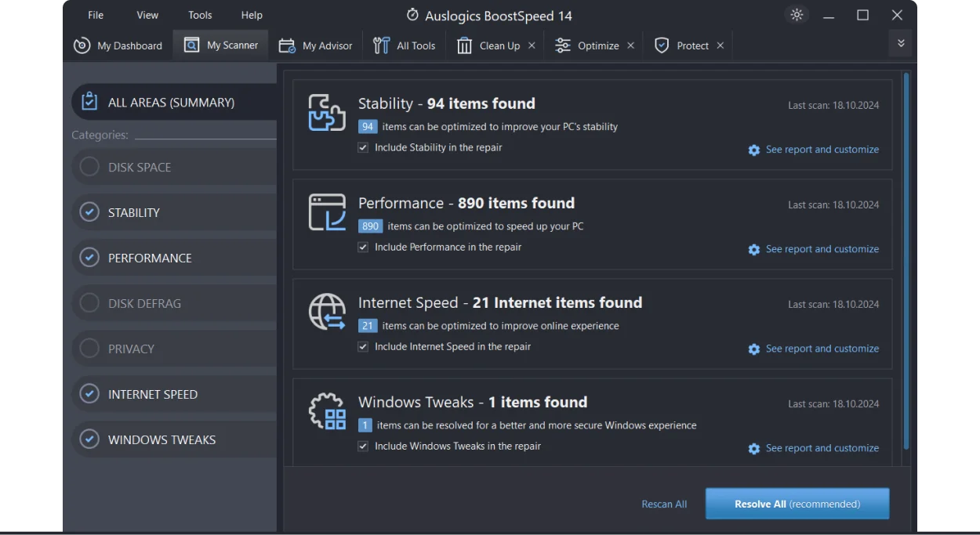Screen dimensions: 980x535
Task: Disable the Performance category checkmark
Action: (x=89, y=258)
